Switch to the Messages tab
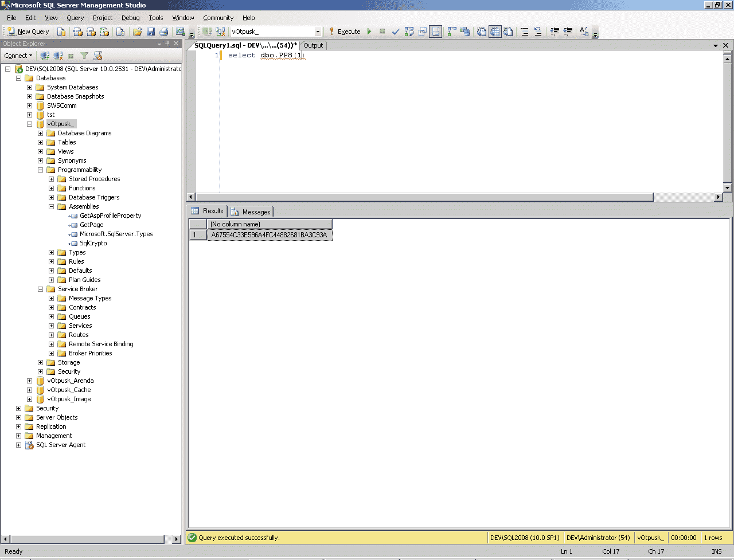 click(x=251, y=212)
